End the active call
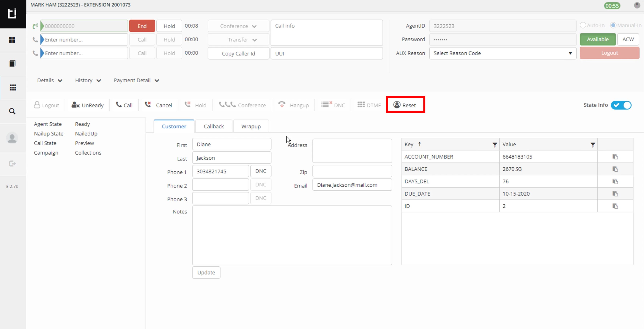Image resolution: width=644 pixels, height=329 pixels. [142, 26]
